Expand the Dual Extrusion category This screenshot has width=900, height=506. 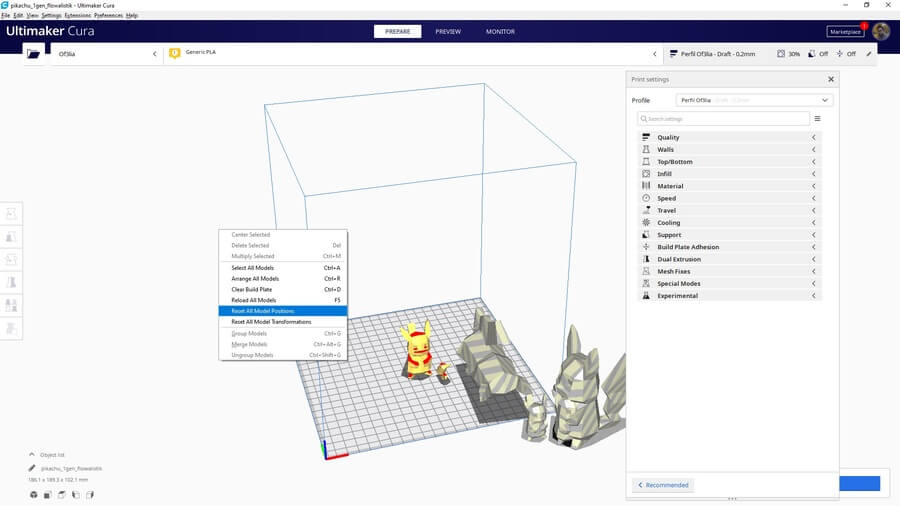click(x=730, y=259)
